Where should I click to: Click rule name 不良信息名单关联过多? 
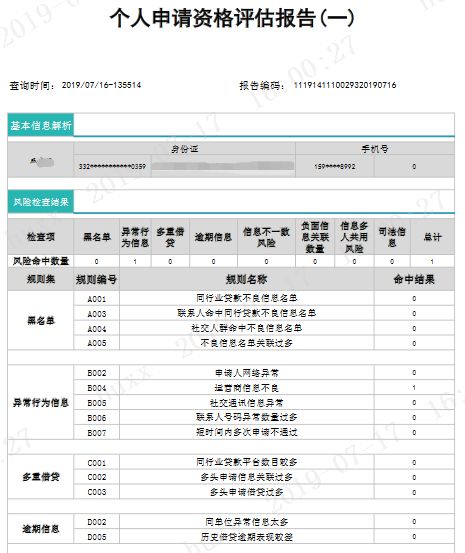point(246,343)
